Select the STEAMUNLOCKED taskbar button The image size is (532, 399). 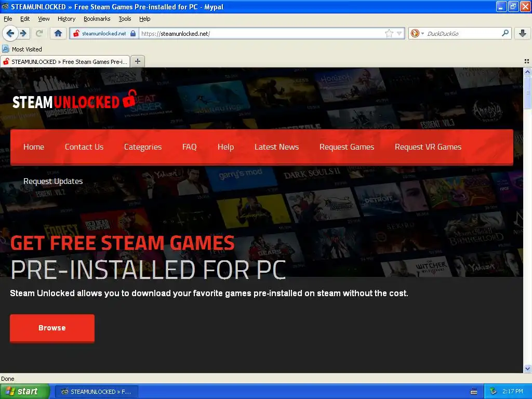(96, 392)
